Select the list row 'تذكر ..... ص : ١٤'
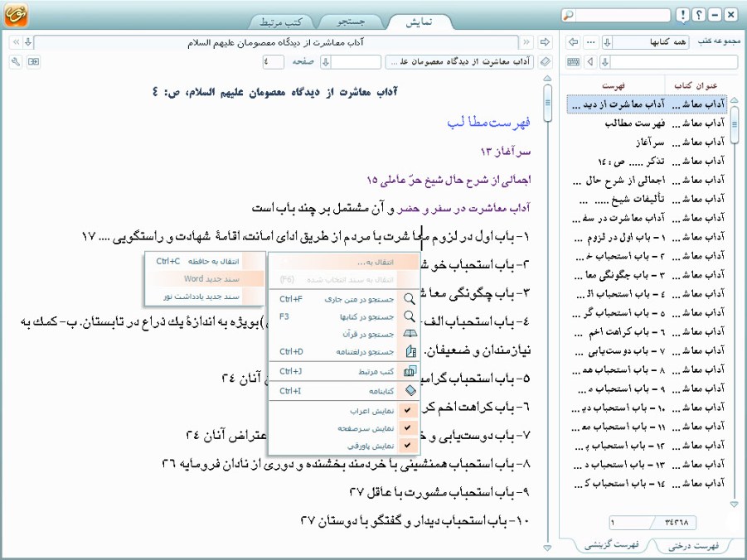The height and width of the screenshot is (560, 747). (647, 162)
